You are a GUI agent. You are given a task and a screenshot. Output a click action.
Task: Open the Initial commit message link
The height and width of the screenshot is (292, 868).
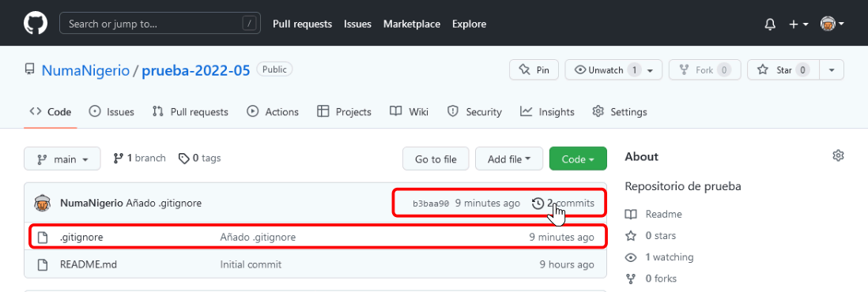[251, 264]
